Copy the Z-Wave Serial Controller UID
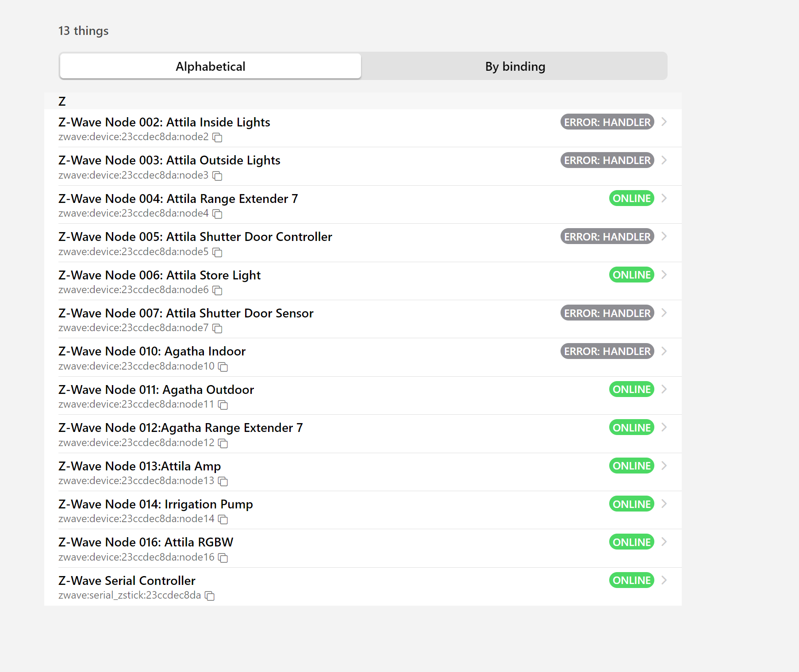This screenshot has width=799, height=672. point(210,596)
